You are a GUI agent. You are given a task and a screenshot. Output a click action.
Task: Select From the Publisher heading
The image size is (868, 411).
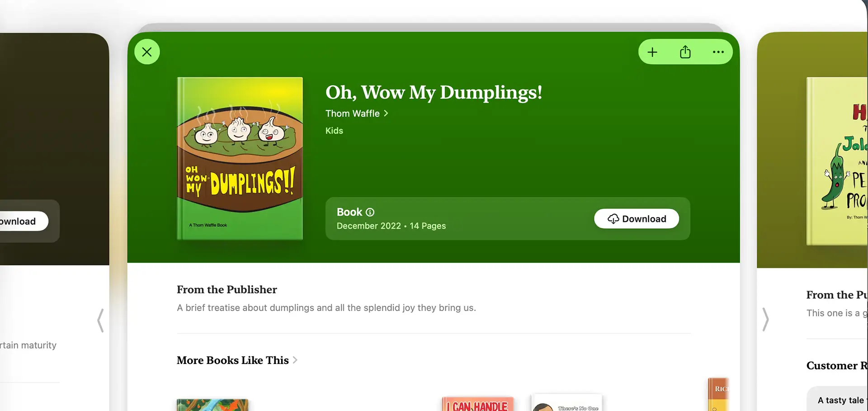[227, 289]
